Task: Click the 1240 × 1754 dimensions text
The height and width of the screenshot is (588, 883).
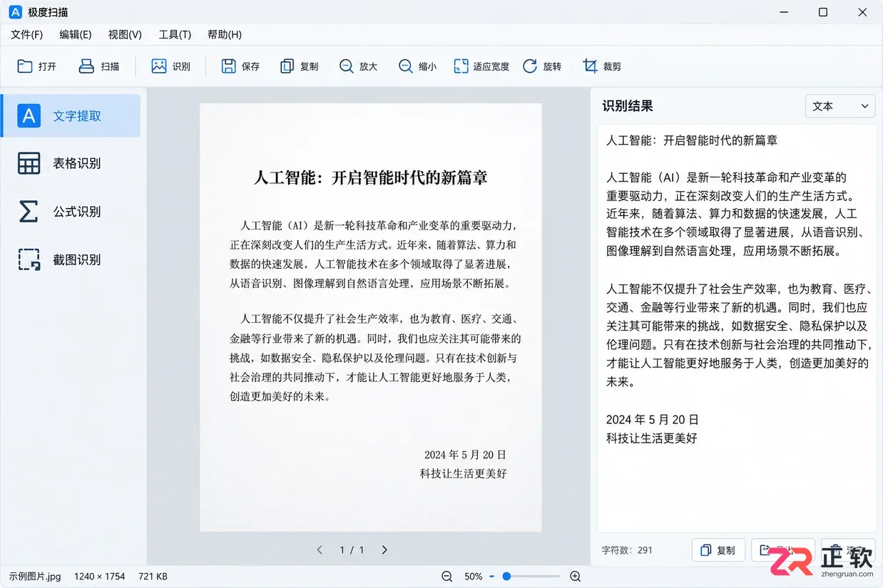Action: click(x=99, y=576)
